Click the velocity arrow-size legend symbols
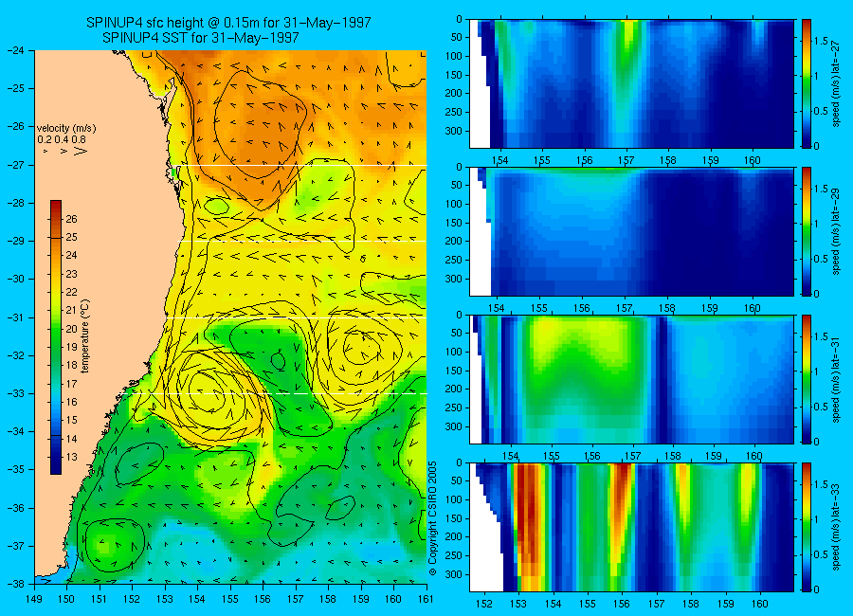Viewport: 853px width, 616px height. pos(64,151)
